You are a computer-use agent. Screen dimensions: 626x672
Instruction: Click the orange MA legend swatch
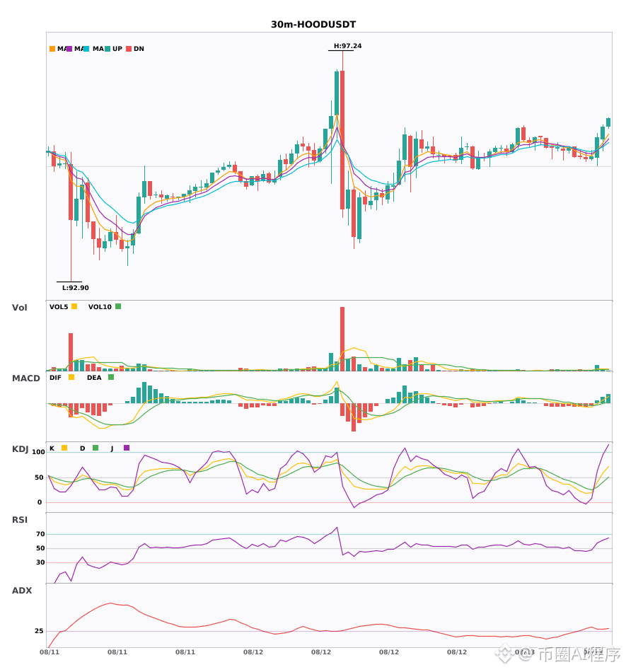[x=52, y=49]
